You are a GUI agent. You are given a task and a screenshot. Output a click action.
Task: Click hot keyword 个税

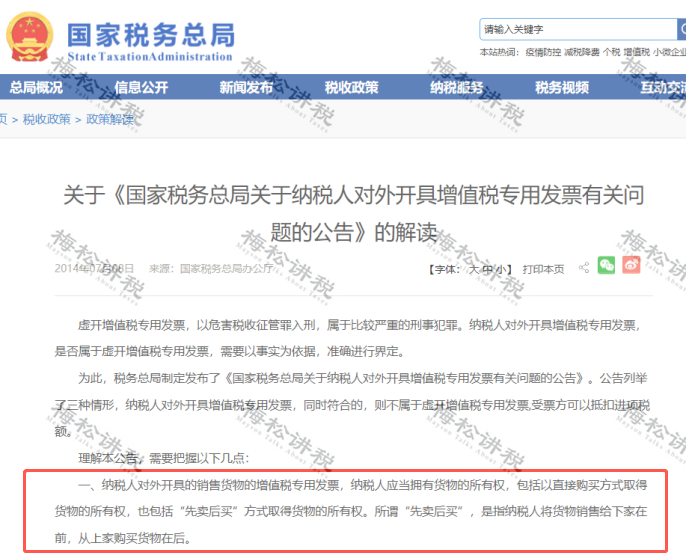[x=612, y=52]
